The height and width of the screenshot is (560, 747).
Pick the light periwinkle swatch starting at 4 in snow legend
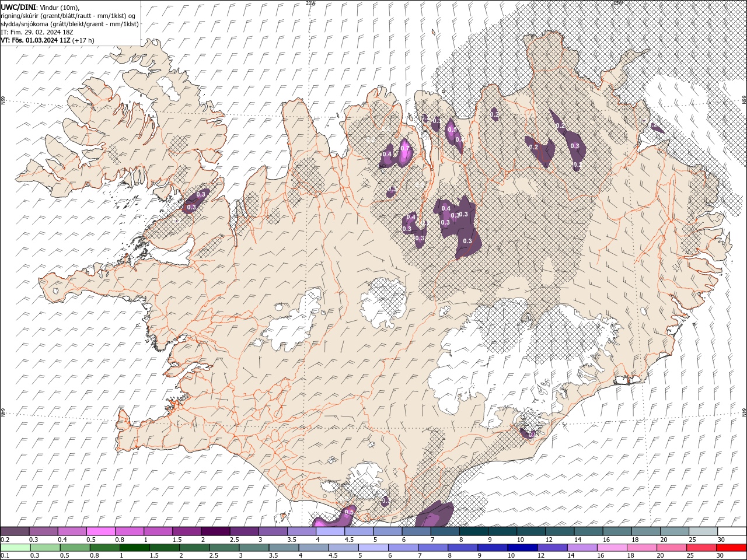[329, 531]
